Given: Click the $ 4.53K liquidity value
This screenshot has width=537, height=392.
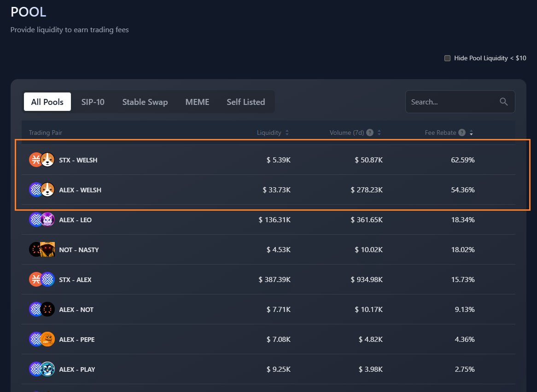Looking at the screenshot, I should (279, 249).
